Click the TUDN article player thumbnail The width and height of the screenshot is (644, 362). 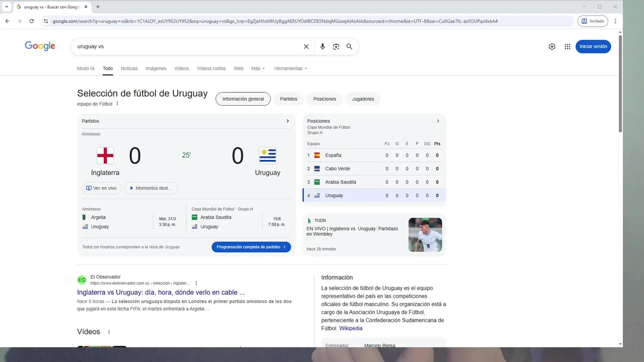(425, 235)
